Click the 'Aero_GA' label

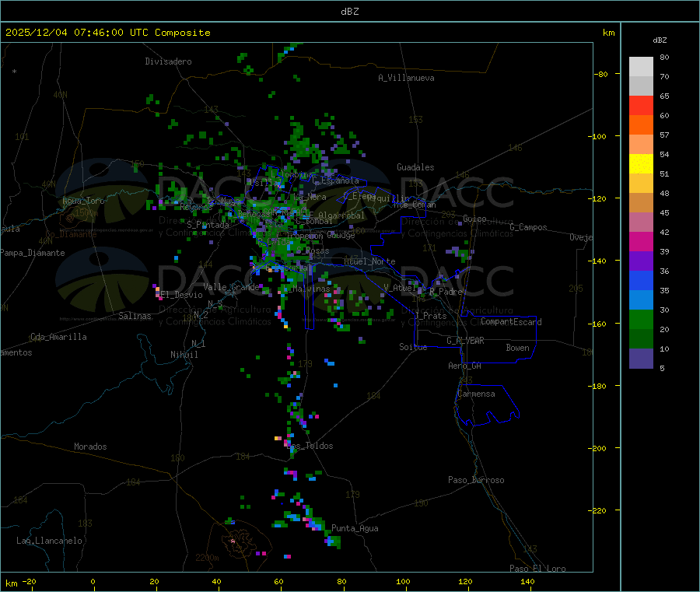click(x=465, y=366)
